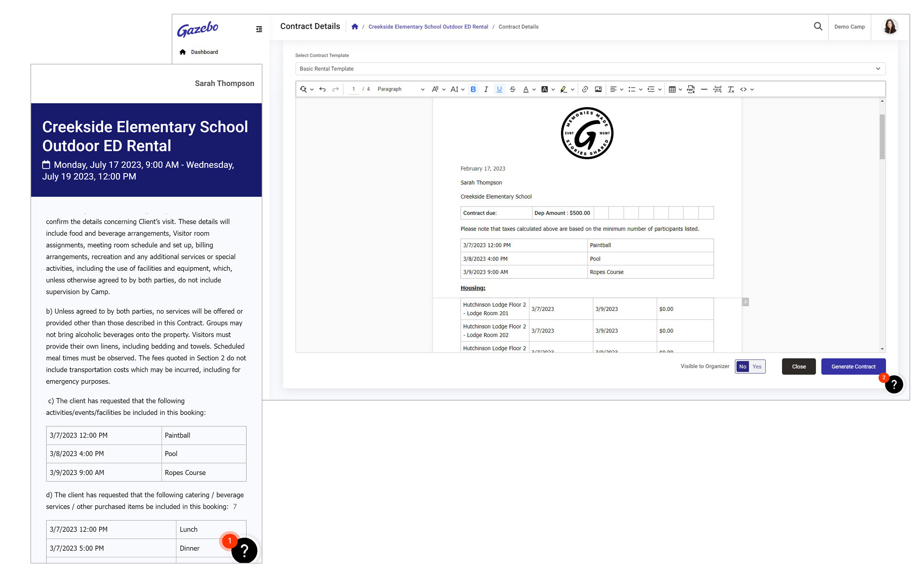Image resolution: width=924 pixels, height=577 pixels.
Task: Undo the last edit
Action: tap(322, 89)
